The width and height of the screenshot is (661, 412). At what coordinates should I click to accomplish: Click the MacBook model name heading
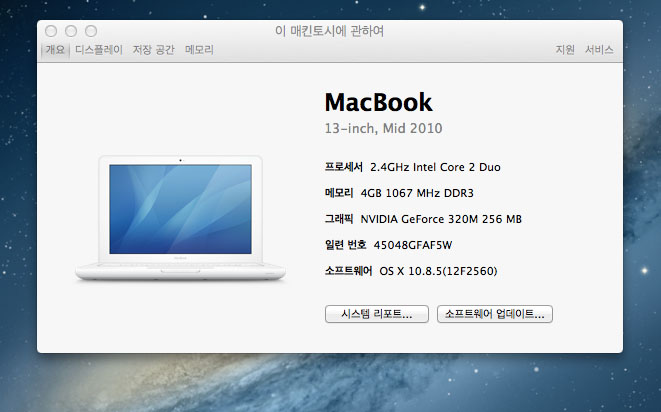coord(378,102)
